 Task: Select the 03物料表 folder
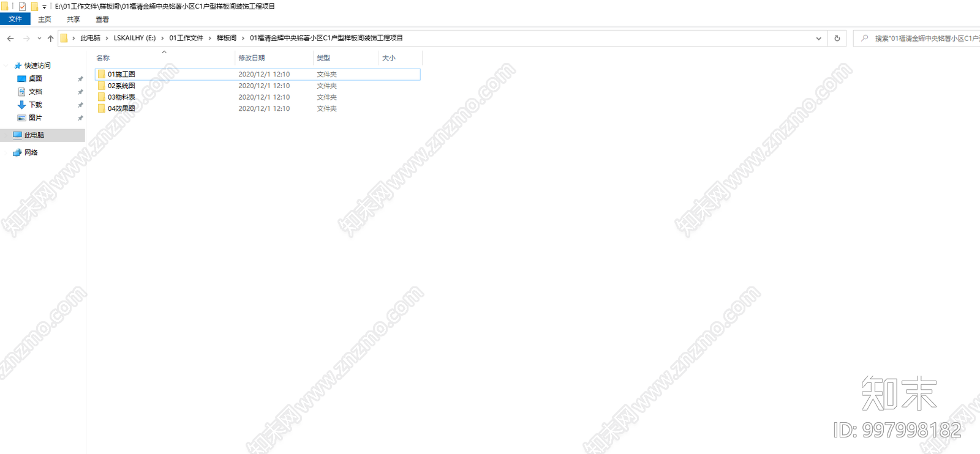pyautogui.click(x=258, y=97)
